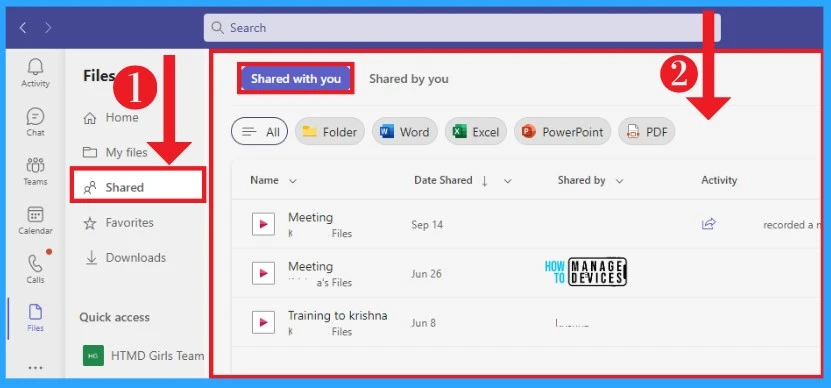Open the Training to krishna file
Viewport: 831px width, 388px height.
tap(338, 316)
